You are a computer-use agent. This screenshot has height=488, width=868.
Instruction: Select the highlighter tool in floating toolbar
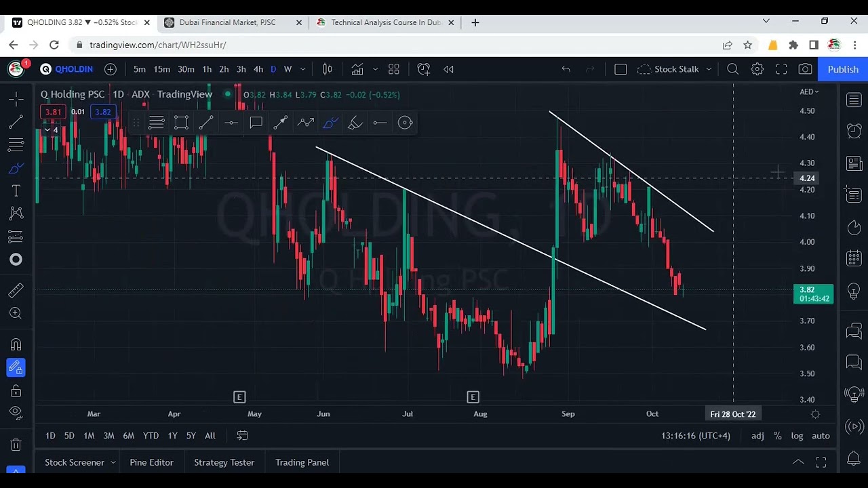tap(355, 123)
